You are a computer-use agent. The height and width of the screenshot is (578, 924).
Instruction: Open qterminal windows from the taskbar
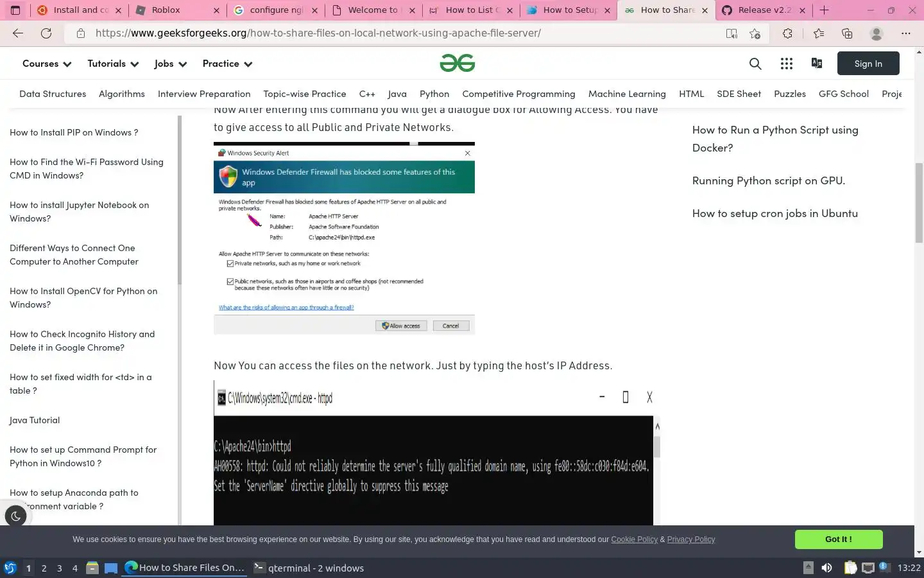point(309,568)
